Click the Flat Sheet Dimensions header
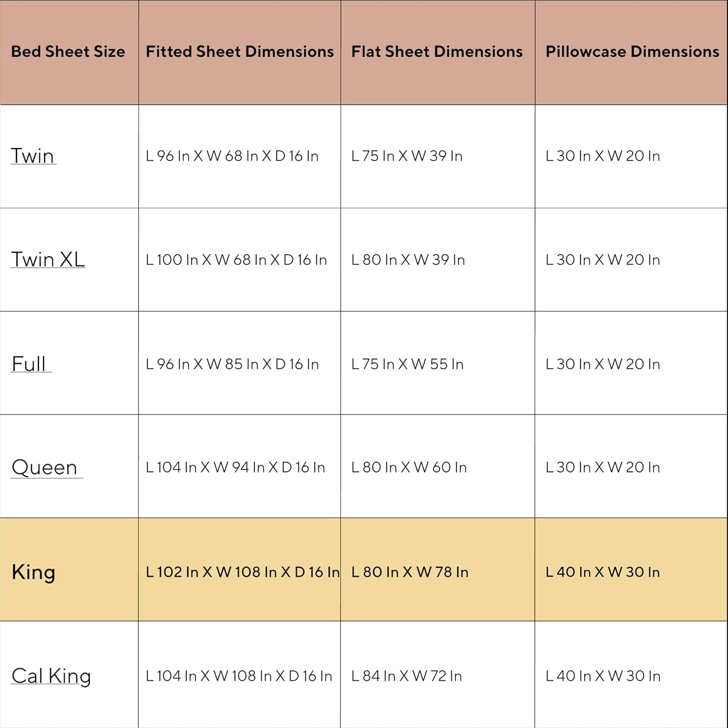The image size is (728, 728). click(x=437, y=51)
